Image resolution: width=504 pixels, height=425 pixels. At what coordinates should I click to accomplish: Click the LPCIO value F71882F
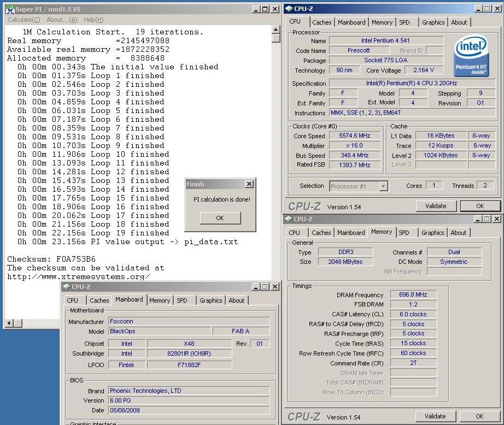tap(189, 365)
